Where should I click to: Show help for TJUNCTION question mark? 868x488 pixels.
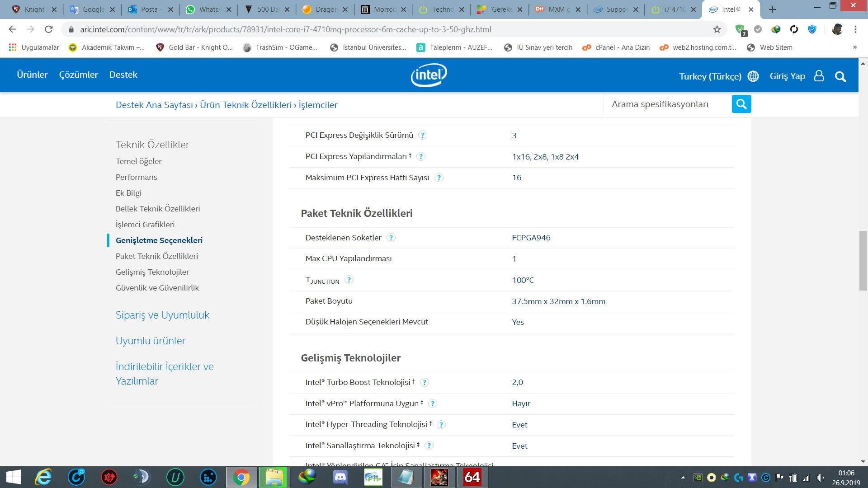click(x=349, y=280)
